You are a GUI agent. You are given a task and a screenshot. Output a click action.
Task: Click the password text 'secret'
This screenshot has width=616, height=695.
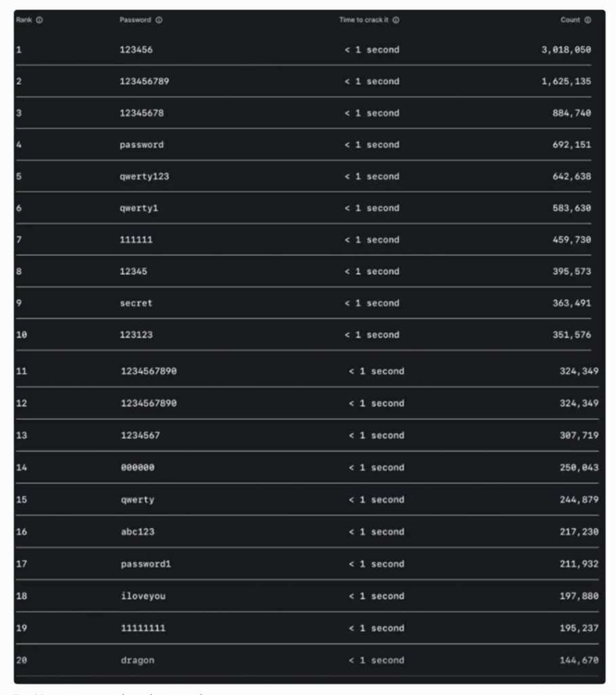(136, 303)
